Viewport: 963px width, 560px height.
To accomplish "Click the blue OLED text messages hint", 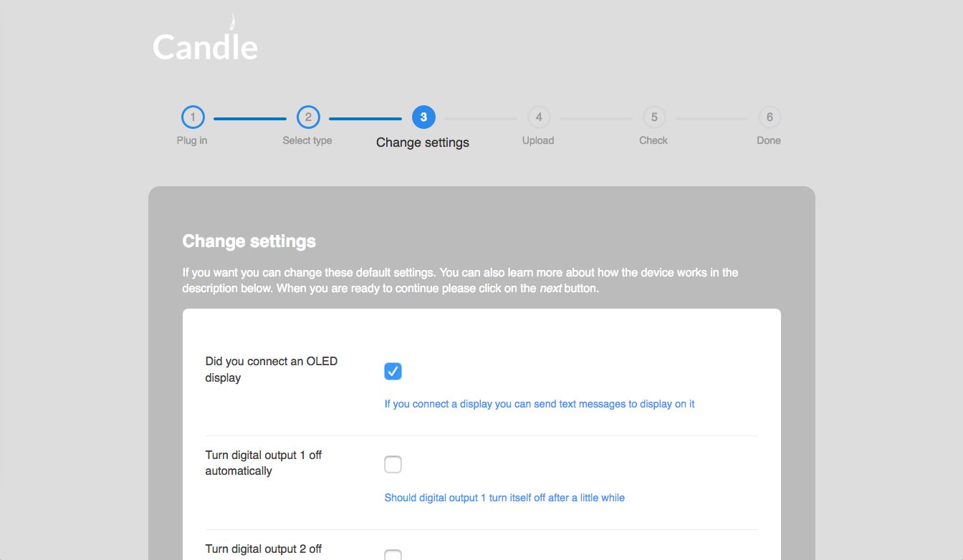I will click(x=540, y=404).
